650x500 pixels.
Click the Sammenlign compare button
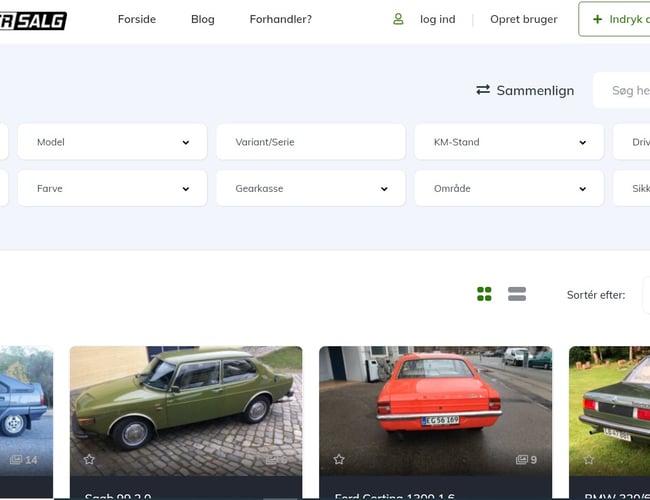(525, 90)
